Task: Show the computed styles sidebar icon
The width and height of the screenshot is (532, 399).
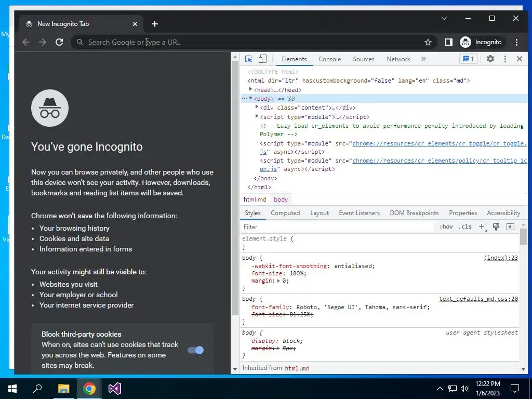Action: click(510, 227)
